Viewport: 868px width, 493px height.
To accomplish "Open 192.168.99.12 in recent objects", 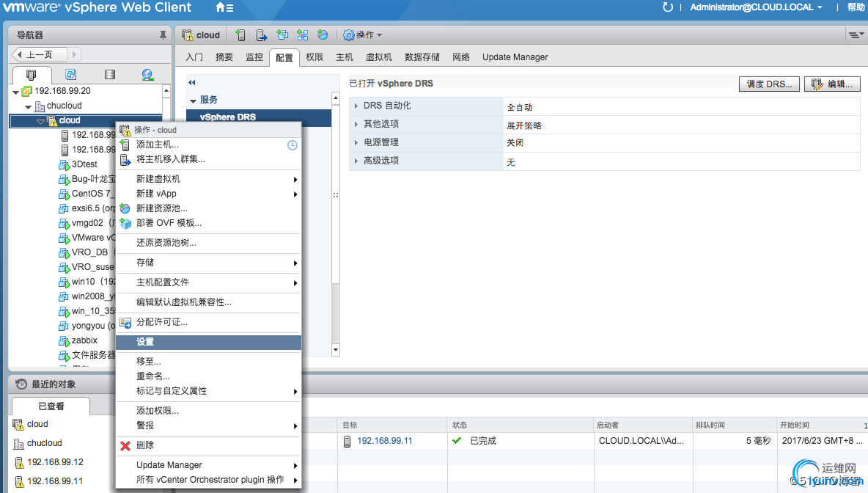I will (x=56, y=462).
